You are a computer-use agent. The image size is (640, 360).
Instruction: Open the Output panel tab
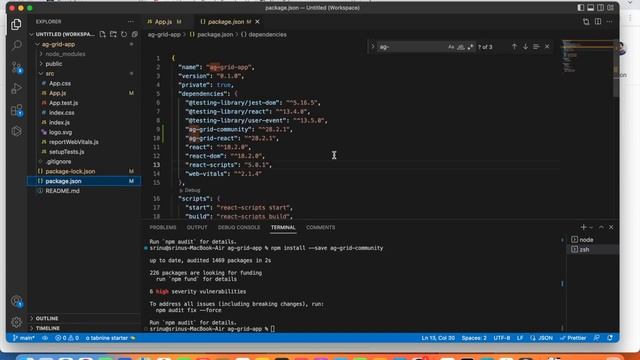(x=197, y=227)
